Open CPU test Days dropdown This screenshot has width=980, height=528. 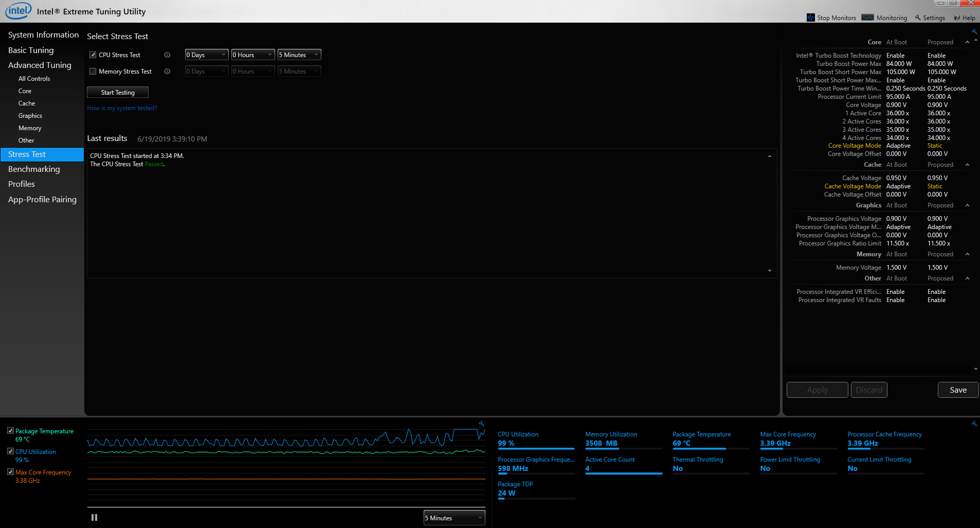207,55
